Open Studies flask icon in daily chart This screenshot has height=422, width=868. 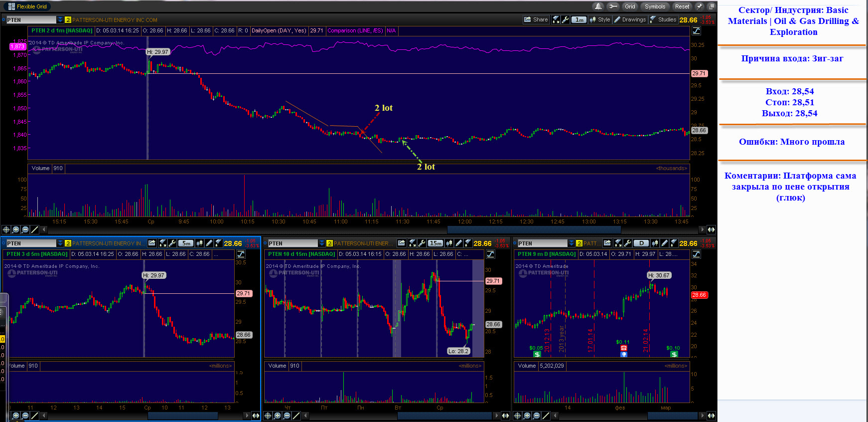pos(674,243)
